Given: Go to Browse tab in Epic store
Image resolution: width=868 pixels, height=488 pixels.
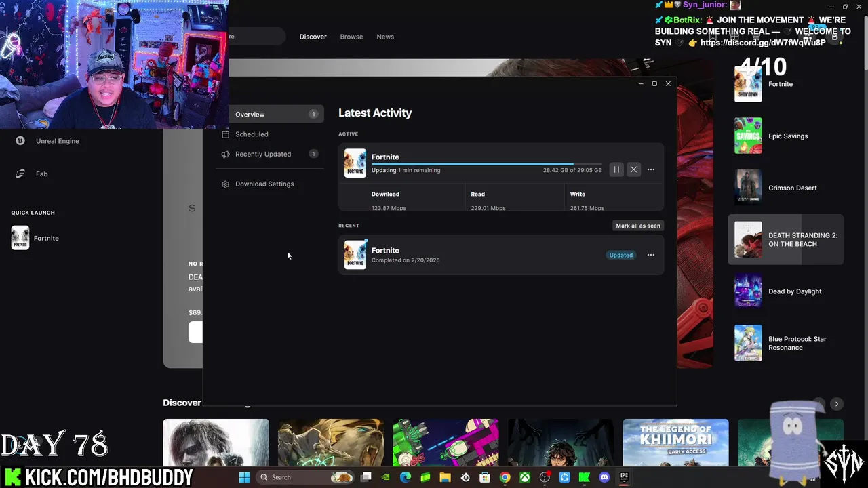Looking at the screenshot, I should point(351,37).
